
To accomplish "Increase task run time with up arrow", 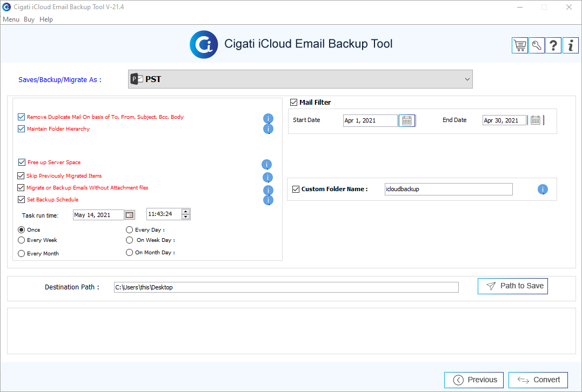I will coord(185,212).
